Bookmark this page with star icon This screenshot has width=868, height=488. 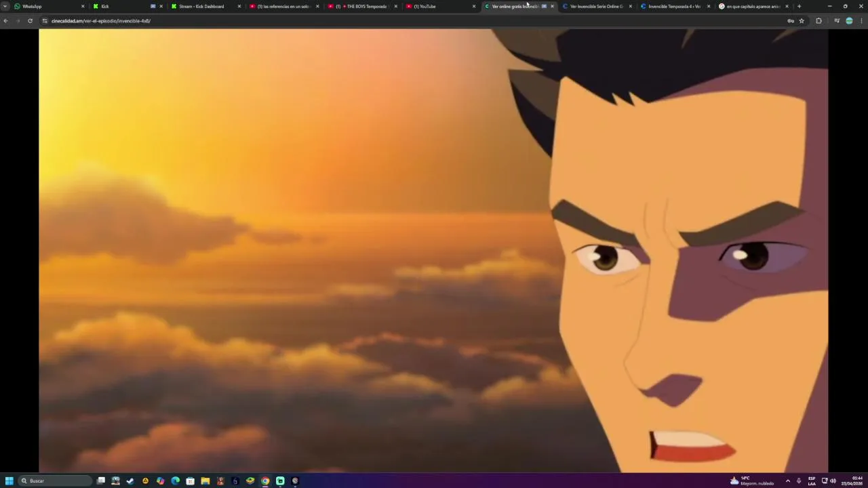coord(802,21)
